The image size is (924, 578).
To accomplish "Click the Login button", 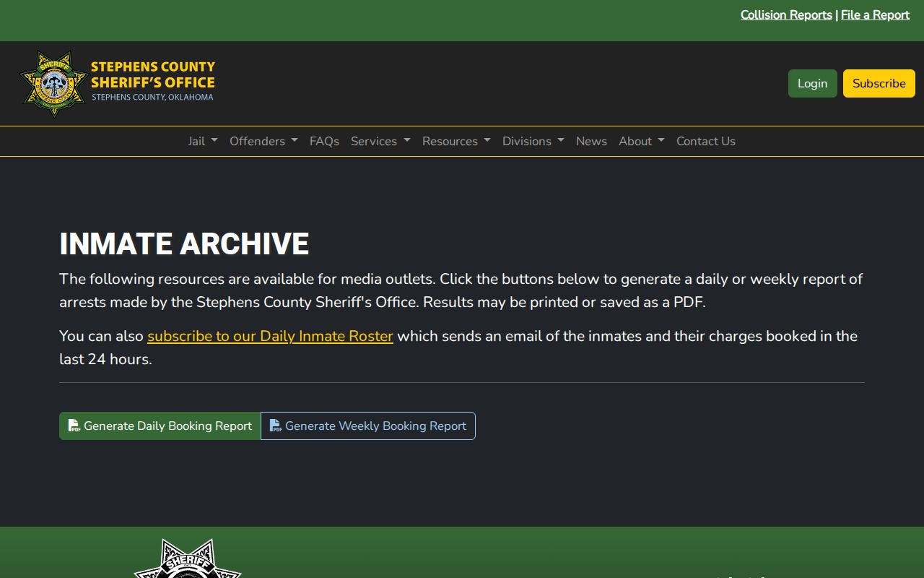I will [x=813, y=83].
